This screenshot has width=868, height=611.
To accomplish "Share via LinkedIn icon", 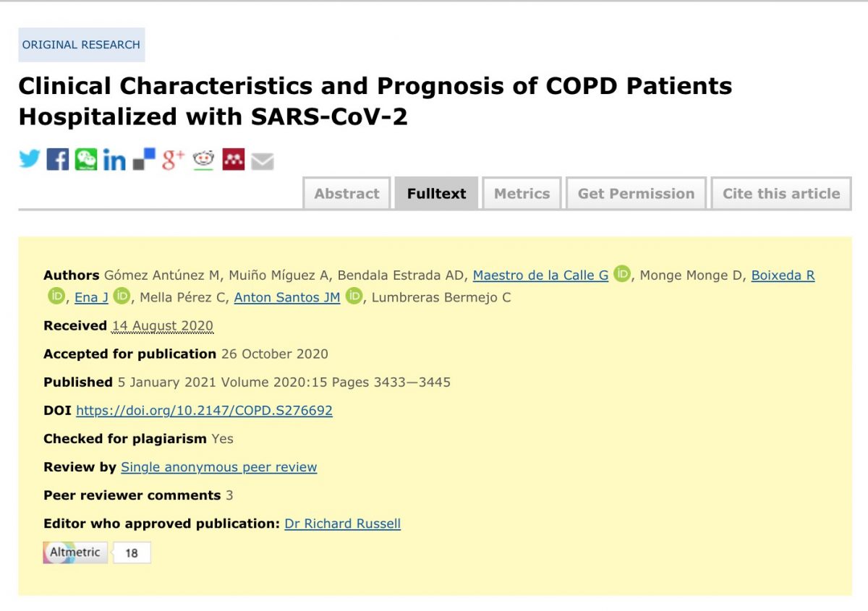I will click(x=114, y=160).
